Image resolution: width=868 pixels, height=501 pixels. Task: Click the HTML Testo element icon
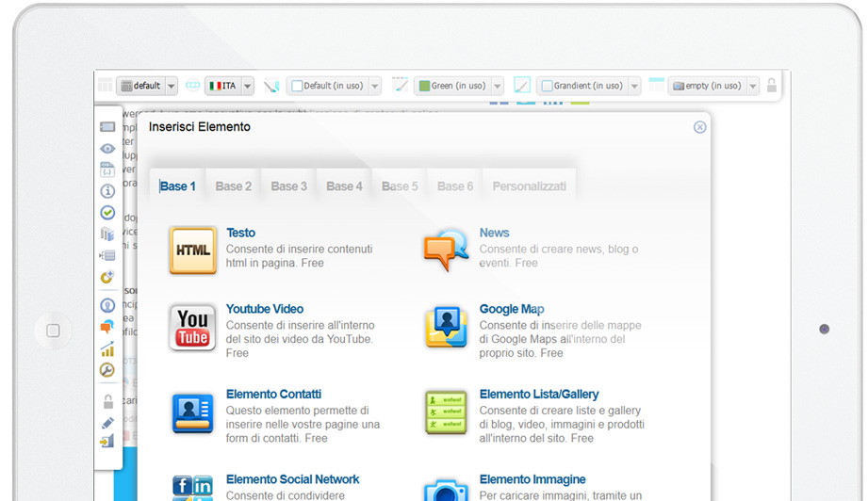coord(192,250)
